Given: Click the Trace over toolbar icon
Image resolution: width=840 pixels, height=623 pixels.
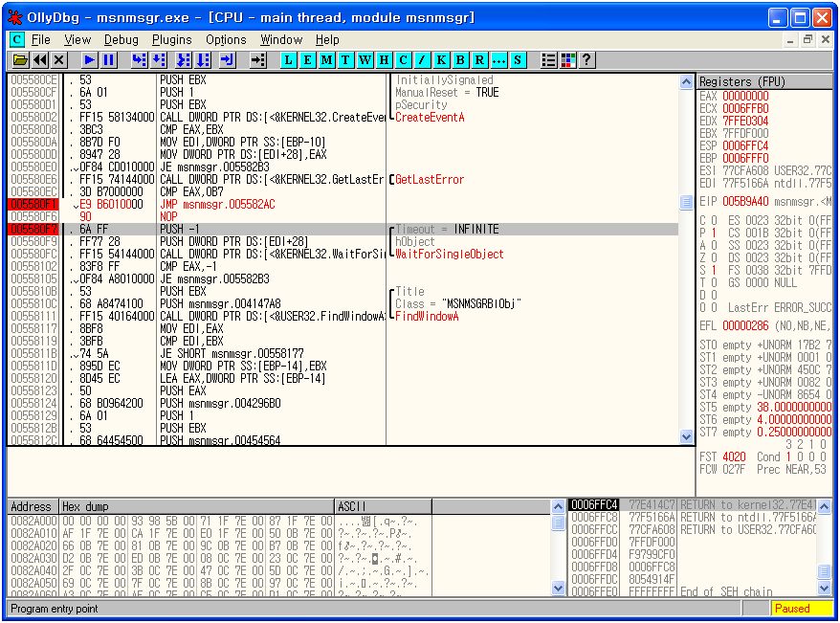Looking at the screenshot, I should click(x=203, y=60).
